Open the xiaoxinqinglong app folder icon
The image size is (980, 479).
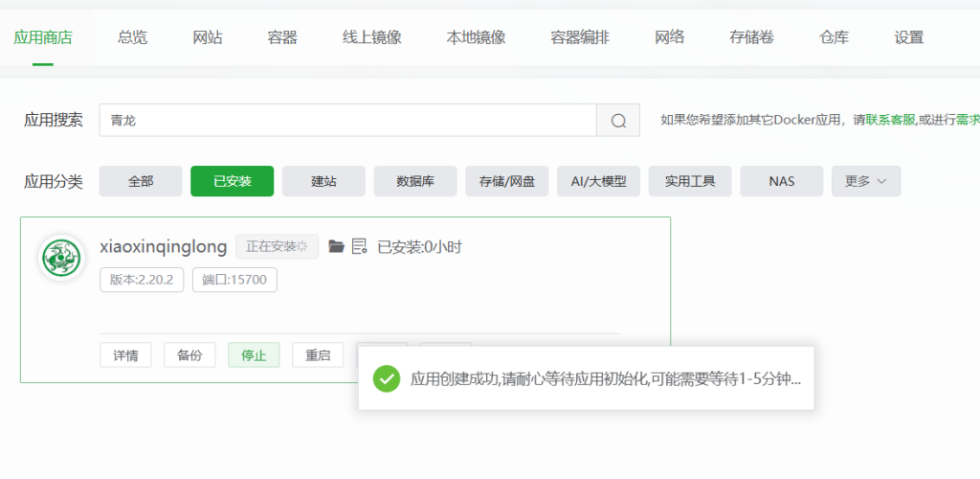(336, 246)
